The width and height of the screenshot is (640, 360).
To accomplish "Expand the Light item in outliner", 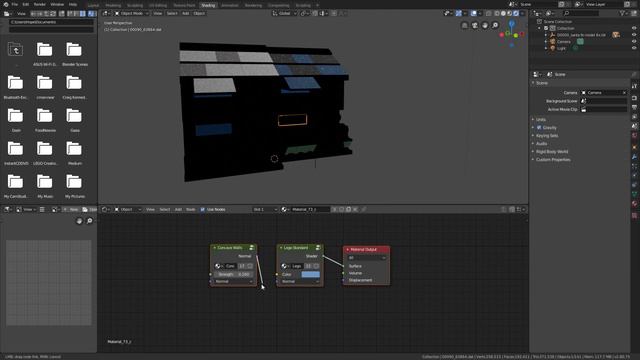I will [546, 48].
